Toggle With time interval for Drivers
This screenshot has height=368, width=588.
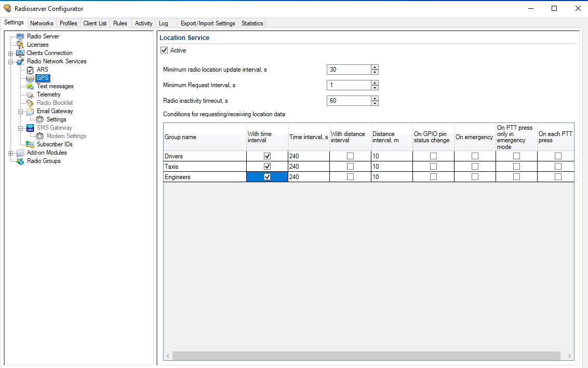click(267, 156)
